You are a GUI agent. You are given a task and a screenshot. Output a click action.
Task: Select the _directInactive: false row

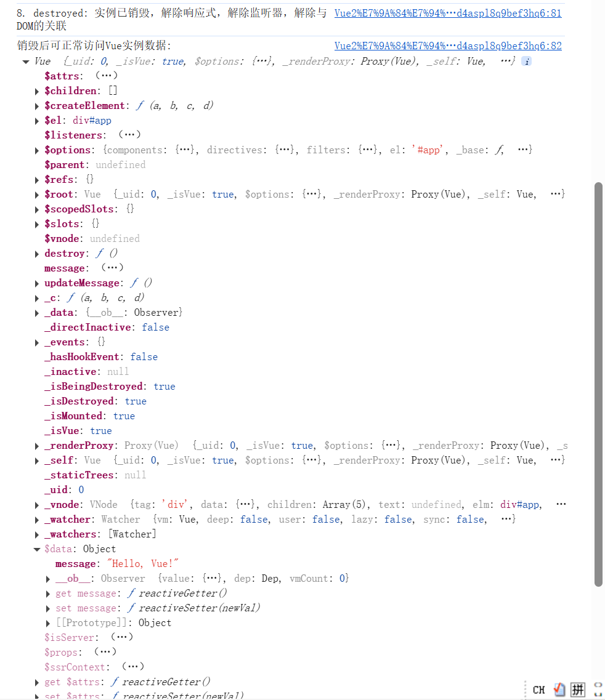[107, 328]
